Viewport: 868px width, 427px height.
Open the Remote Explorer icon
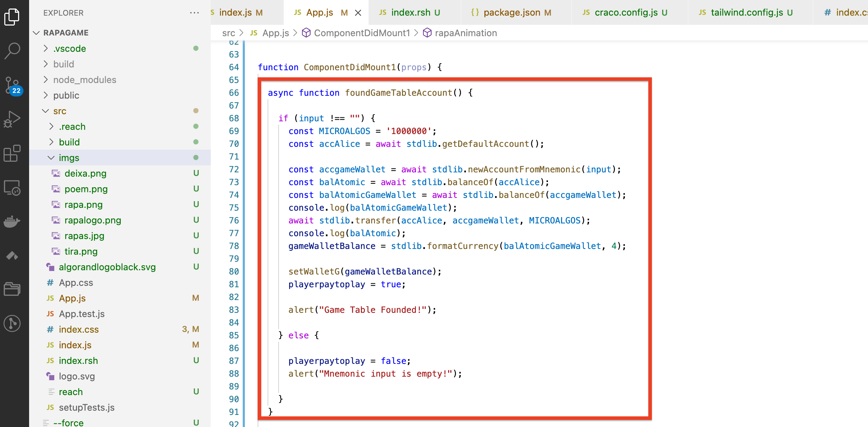(12, 188)
